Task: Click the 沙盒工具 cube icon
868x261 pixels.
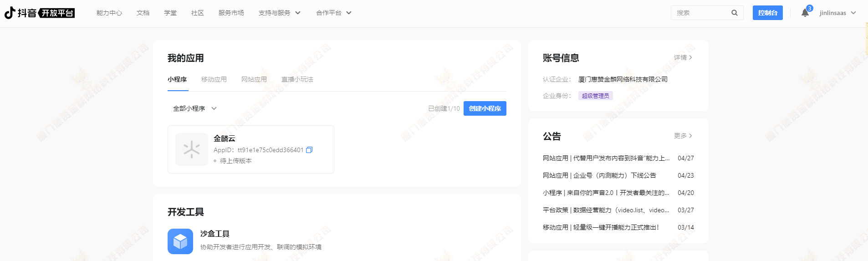Action: [x=180, y=241]
